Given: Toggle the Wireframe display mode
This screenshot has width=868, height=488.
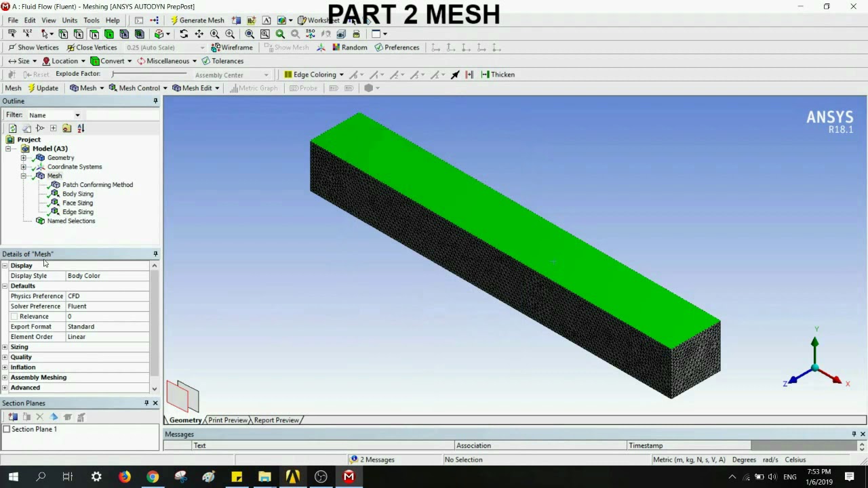Looking at the screenshot, I should pyautogui.click(x=232, y=47).
